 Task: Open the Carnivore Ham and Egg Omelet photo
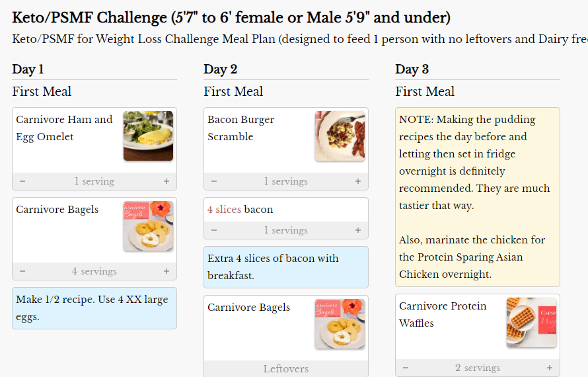pyautogui.click(x=148, y=136)
